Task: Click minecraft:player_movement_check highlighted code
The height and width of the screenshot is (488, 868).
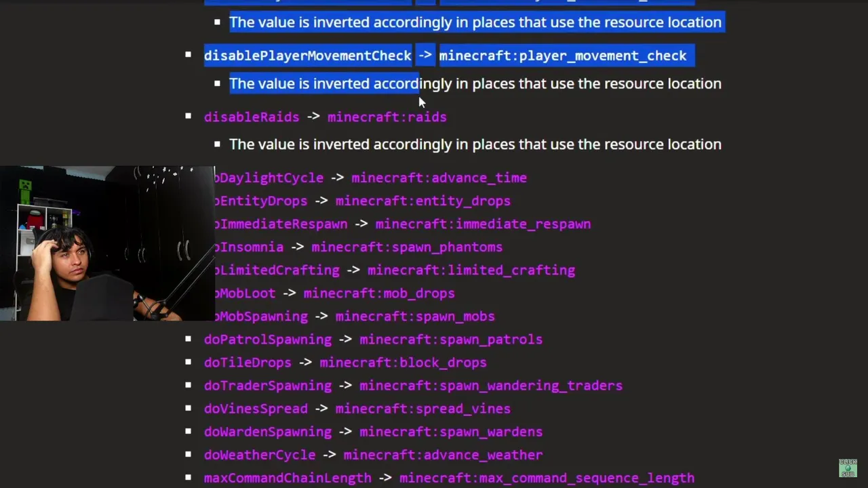Action: point(563,56)
